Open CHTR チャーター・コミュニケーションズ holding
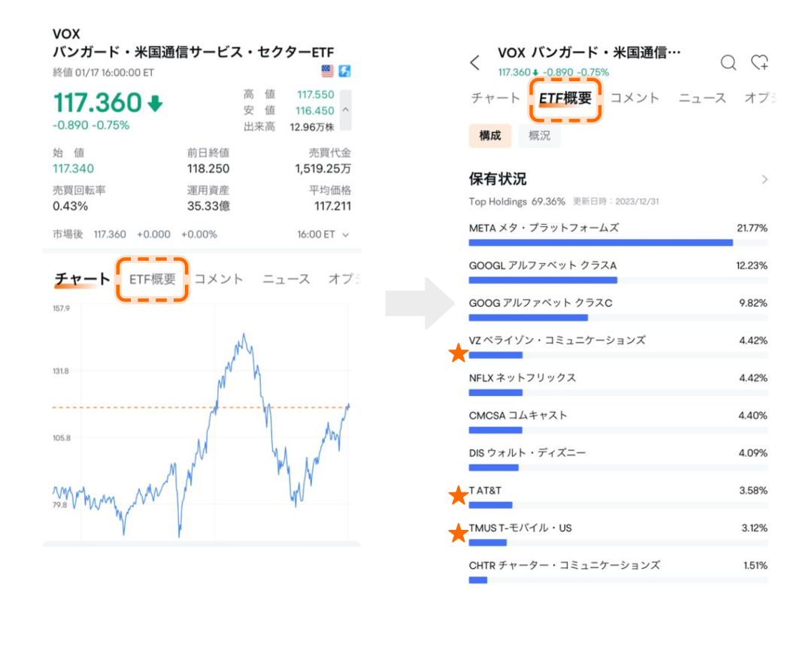 618,571
